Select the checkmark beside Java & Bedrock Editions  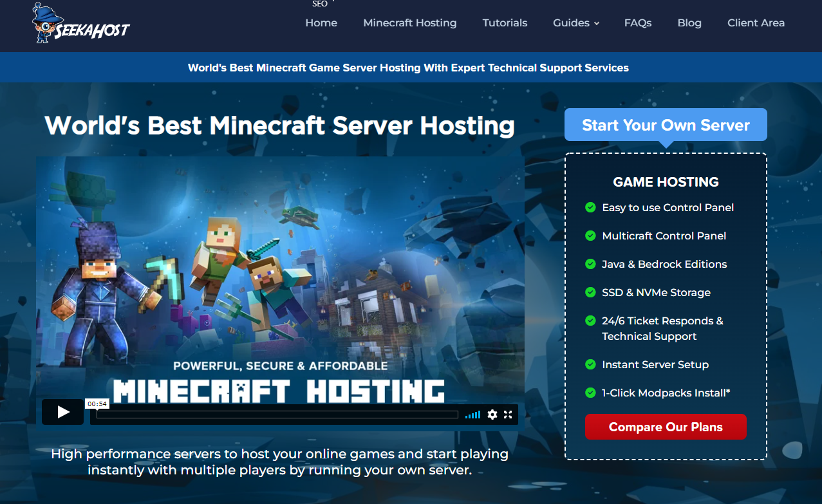click(x=590, y=264)
